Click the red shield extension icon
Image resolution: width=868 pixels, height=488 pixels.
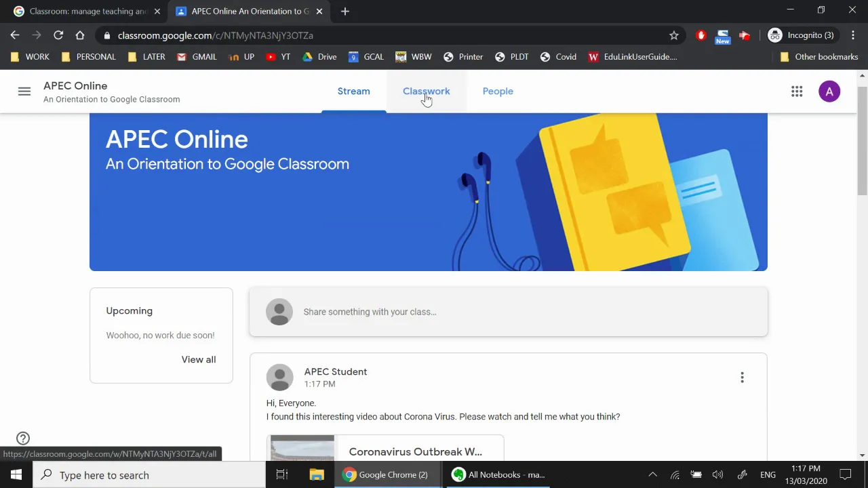(x=701, y=35)
